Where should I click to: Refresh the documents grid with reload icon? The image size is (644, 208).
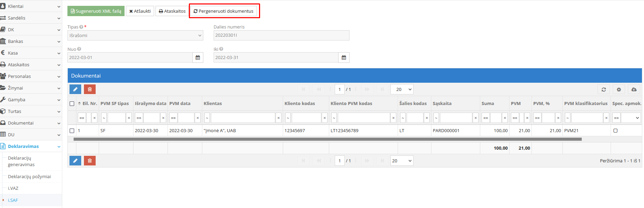point(603,89)
